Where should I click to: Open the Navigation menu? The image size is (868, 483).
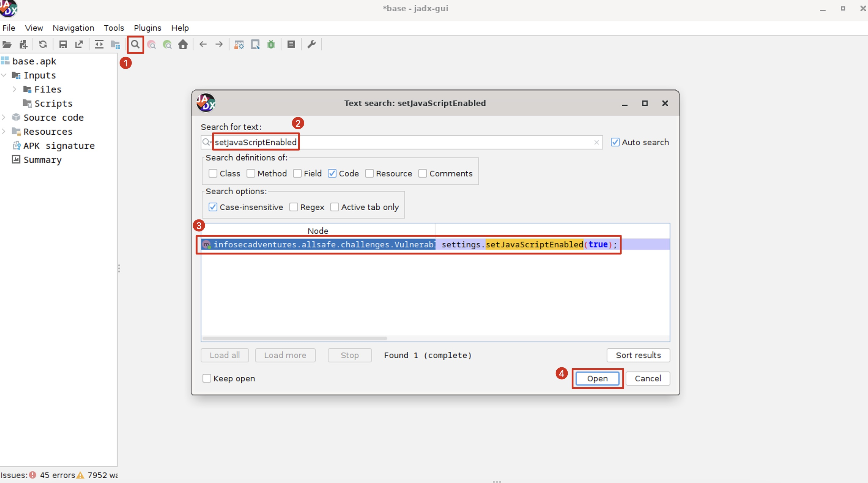[73, 28]
